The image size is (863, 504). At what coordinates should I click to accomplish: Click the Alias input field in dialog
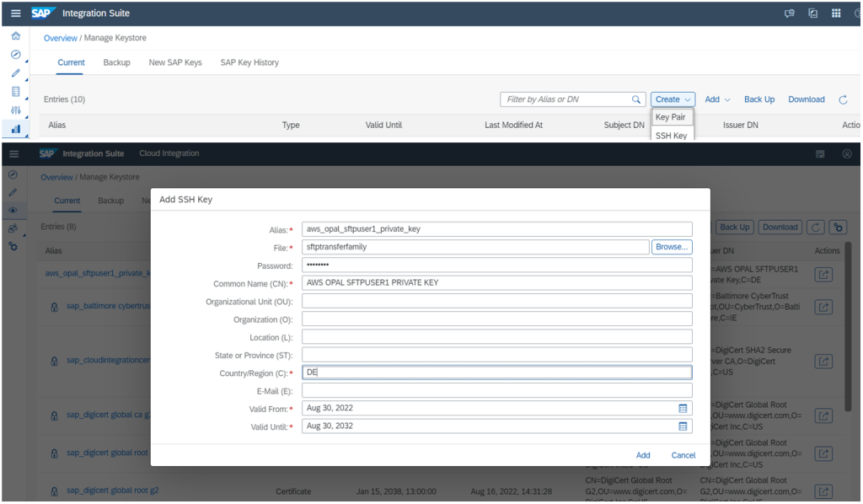pos(497,229)
